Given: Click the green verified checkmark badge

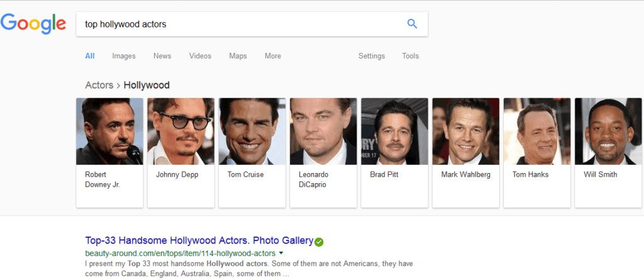Looking at the screenshot, I should 319,242.
